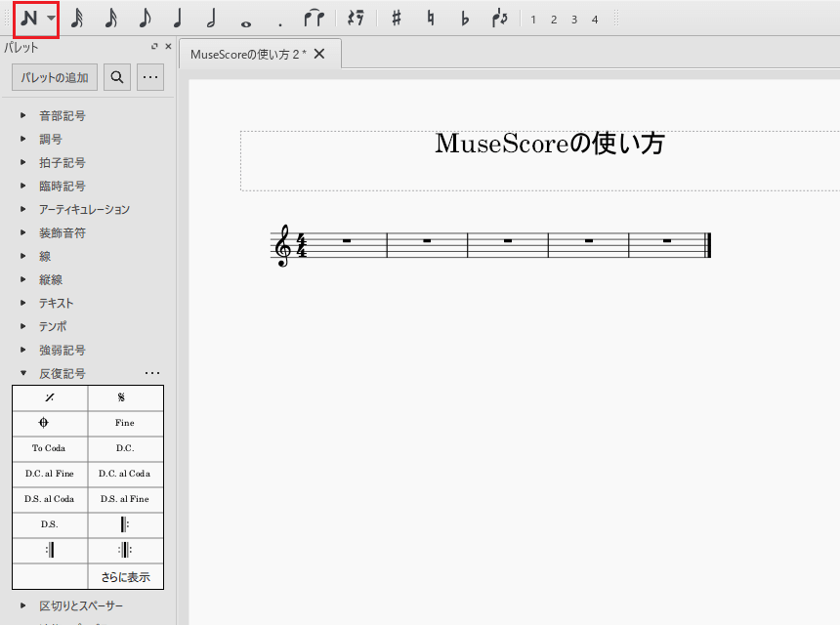The image size is (840, 625).
Task: Open the note input mode dropdown arrow
Action: [x=51, y=19]
